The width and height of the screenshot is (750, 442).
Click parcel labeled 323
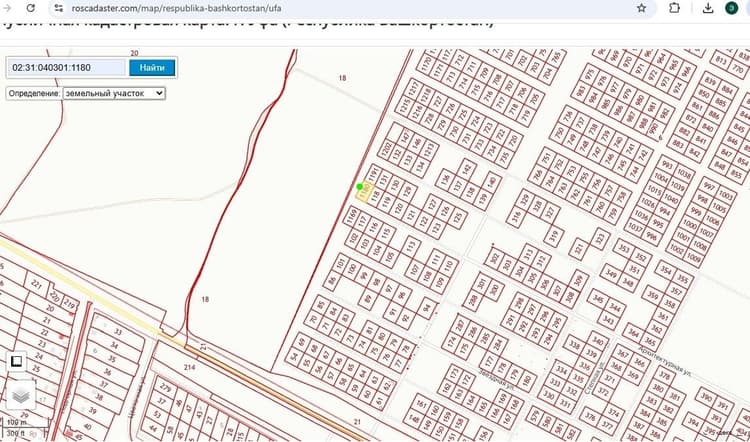[x=600, y=238]
